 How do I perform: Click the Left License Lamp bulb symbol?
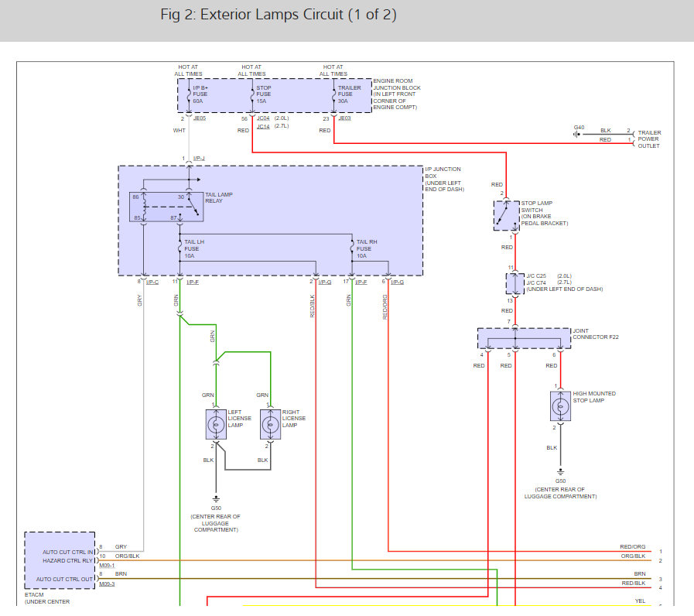(x=216, y=425)
